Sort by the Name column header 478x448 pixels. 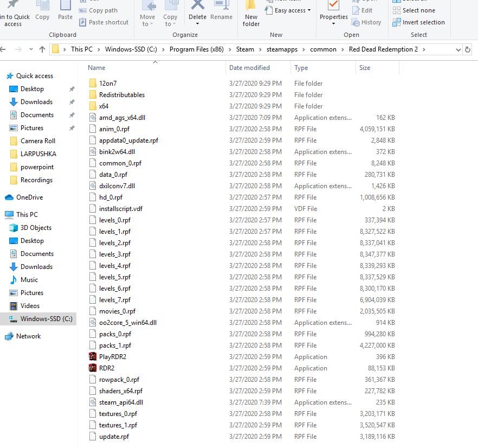point(96,68)
